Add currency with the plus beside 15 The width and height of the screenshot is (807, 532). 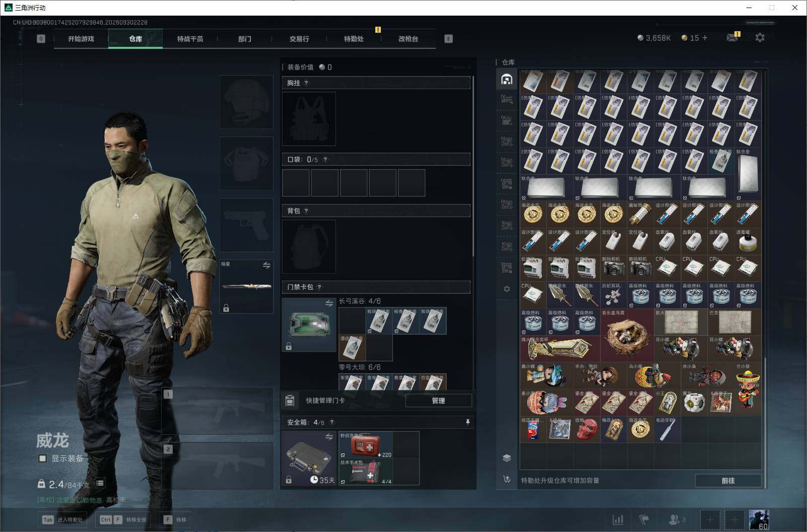pos(704,38)
